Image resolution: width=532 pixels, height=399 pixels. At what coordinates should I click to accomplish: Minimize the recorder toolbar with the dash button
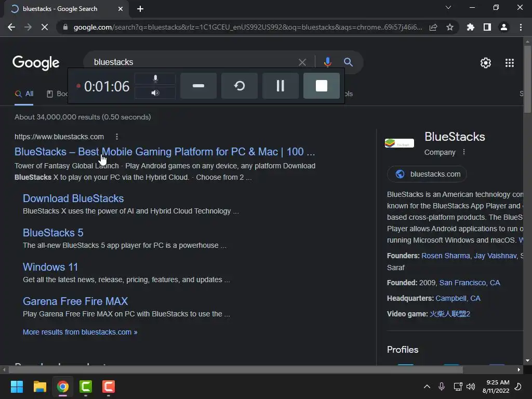click(198, 86)
